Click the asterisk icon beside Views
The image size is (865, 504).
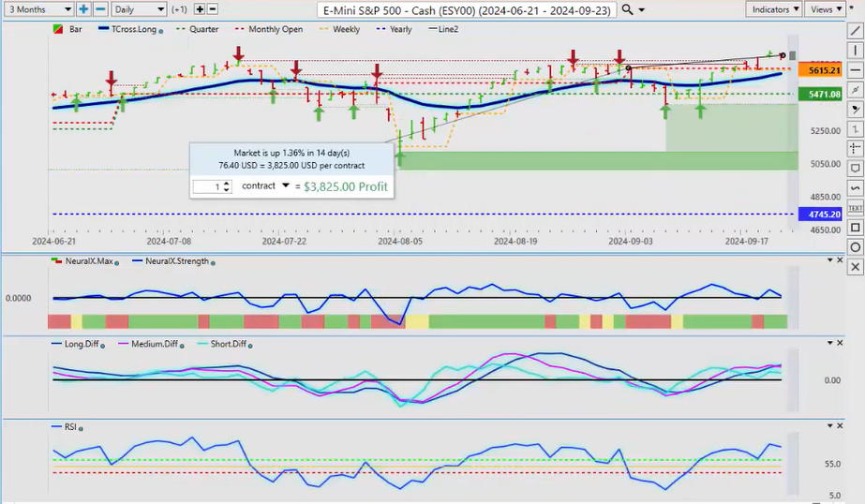pyautogui.click(x=852, y=8)
